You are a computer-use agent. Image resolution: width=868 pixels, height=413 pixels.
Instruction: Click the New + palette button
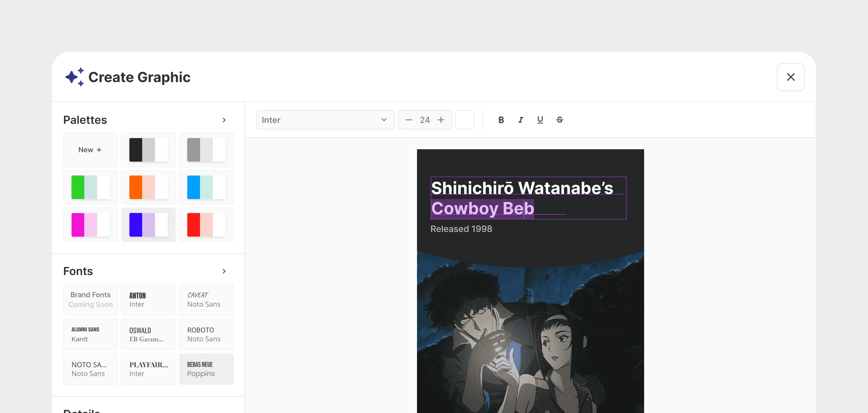click(x=90, y=150)
